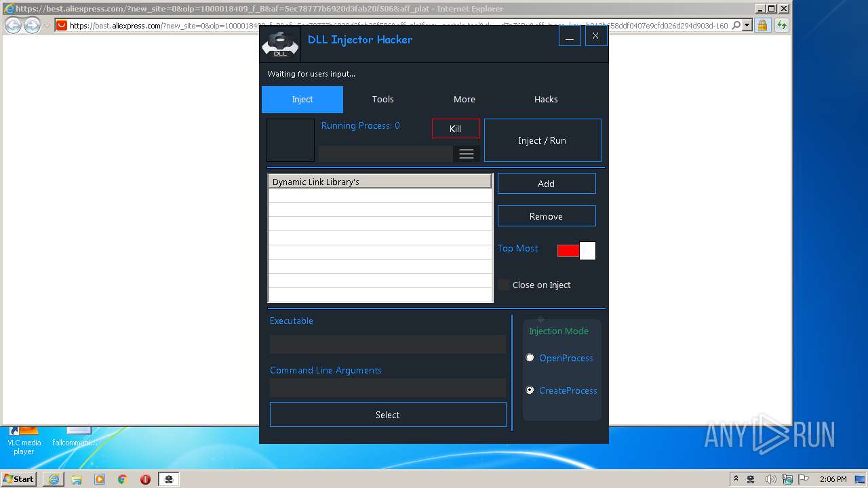
Task: Select the VLC media player desktop shortcut
Action: [x=24, y=439]
